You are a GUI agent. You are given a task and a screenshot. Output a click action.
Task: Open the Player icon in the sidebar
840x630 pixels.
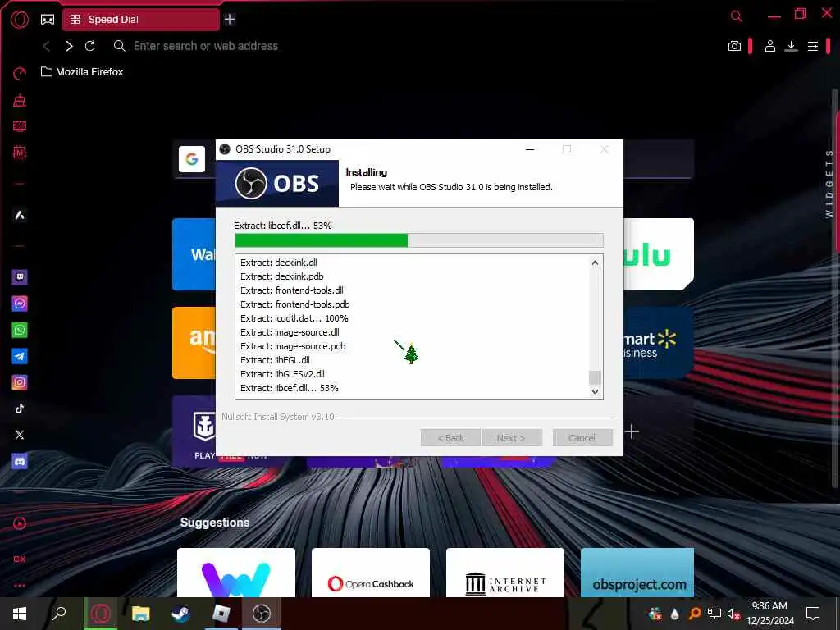tap(20, 523)
